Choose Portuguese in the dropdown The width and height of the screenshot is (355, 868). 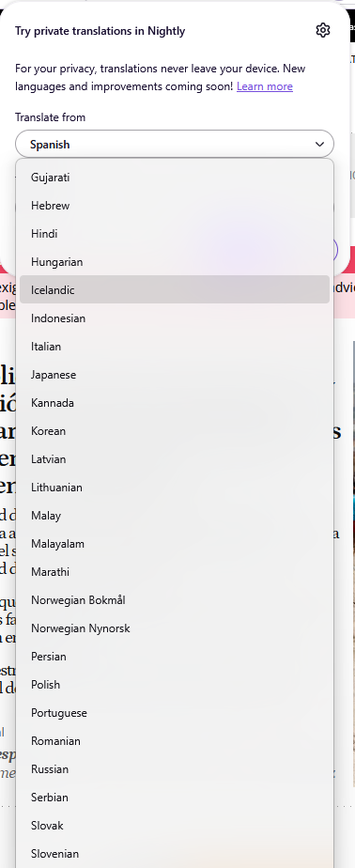pyautogui.click(x=175, y=713)
